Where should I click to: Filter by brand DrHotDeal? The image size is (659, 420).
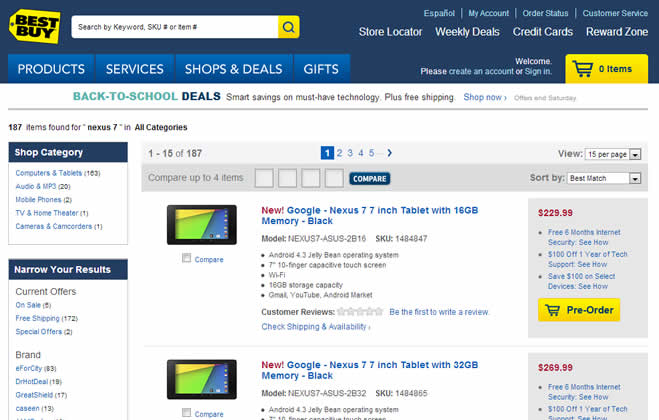tap(32, 382)
